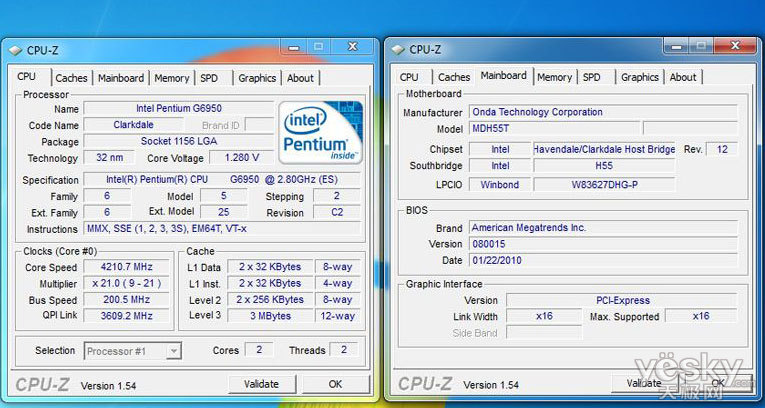Click the Socket 1156 LGA package value
Viewport: 765px width, 408px height.
click(x=179, y=142)
